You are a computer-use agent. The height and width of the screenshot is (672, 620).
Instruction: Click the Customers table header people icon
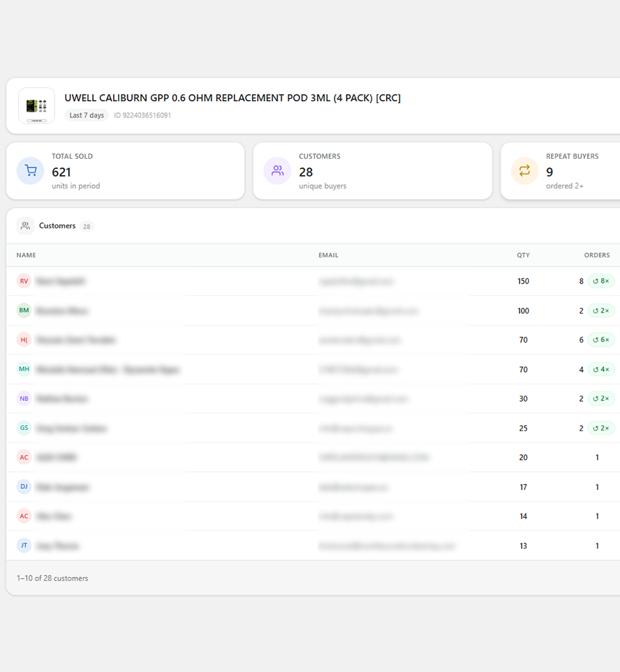pos(26,226)
